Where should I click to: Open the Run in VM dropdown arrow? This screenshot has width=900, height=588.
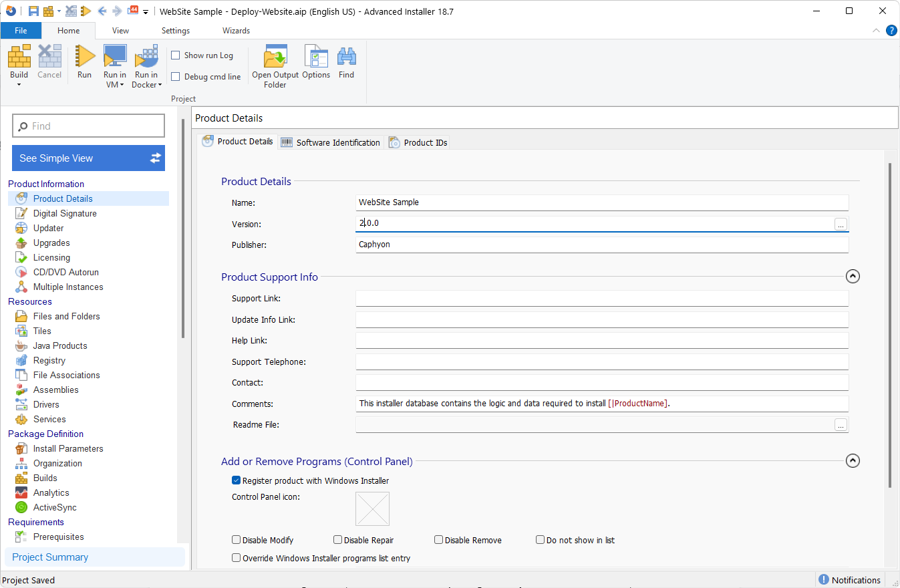122,86
